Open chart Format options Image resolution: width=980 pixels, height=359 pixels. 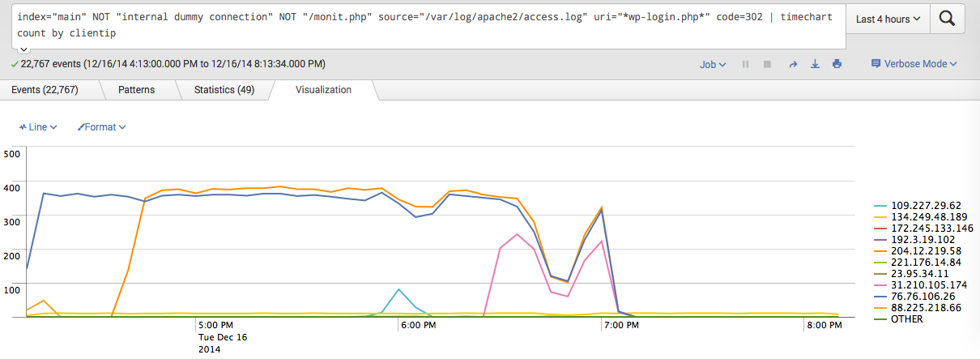[x=101, y=127]
